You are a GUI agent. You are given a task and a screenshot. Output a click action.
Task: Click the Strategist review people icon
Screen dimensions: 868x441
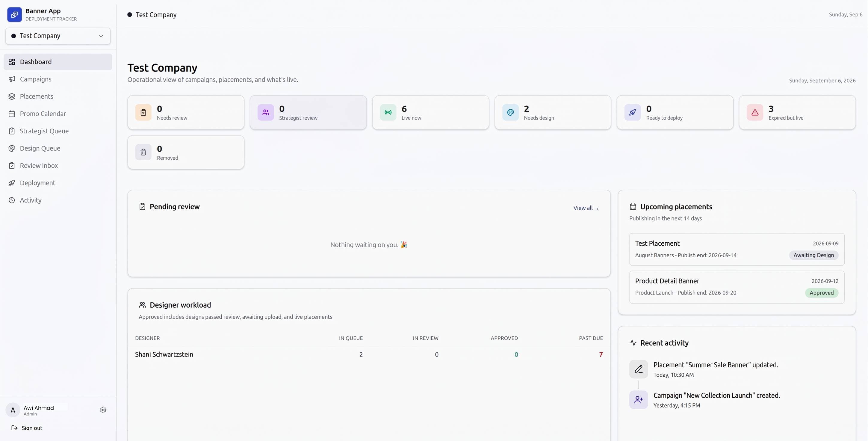[265, 113]
